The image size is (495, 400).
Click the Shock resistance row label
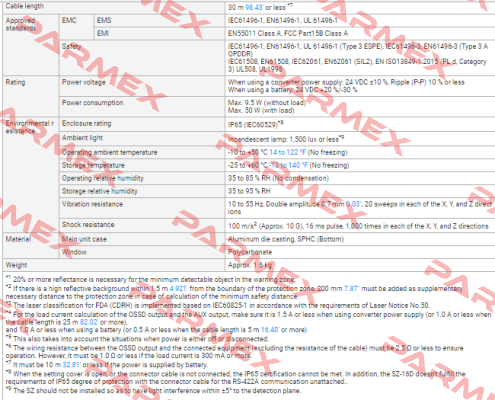[x=88, y=224]
